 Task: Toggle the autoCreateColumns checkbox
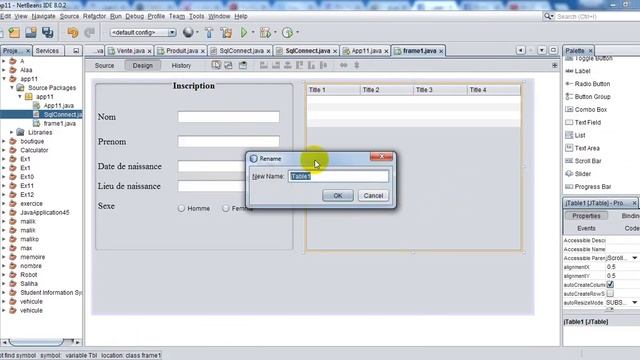pos(610,284)
